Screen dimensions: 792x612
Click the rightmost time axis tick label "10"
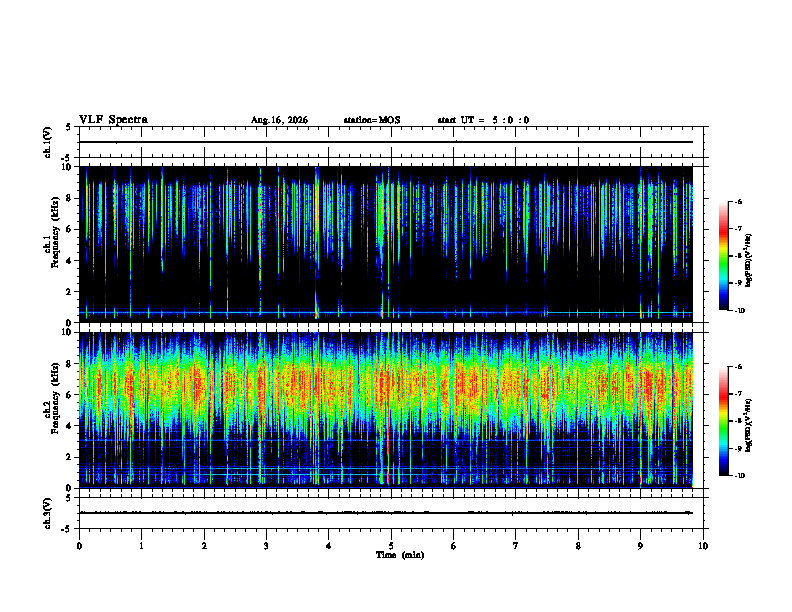click(703, 546)
